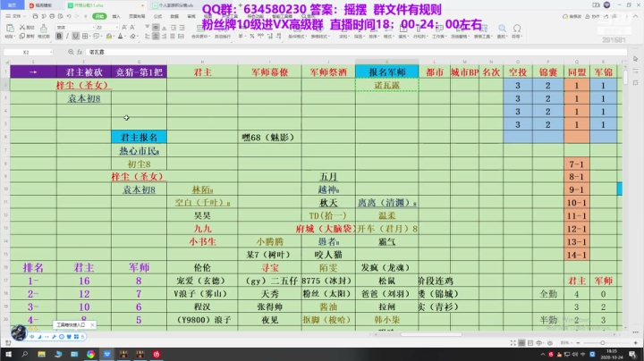This screenshot has height=361, width=644.
Task: Open the sum dropdown in ribbon
Action: tap(343, 36)
